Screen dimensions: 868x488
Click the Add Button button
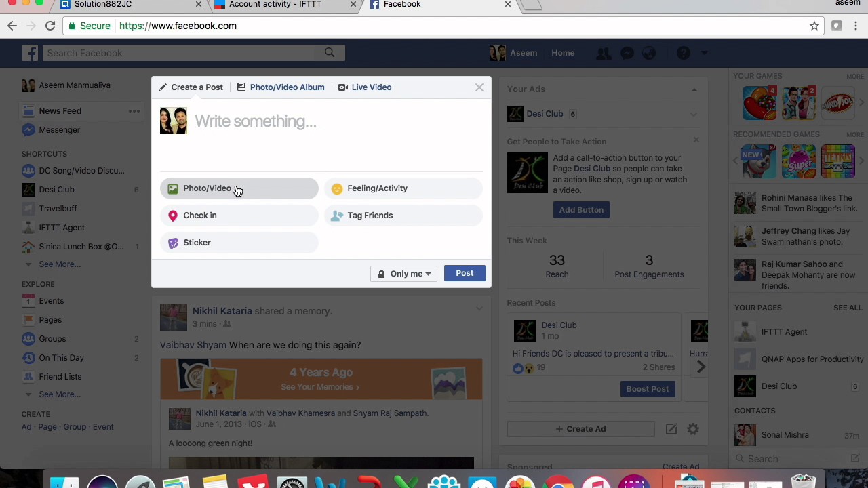[x=581, y=210]
